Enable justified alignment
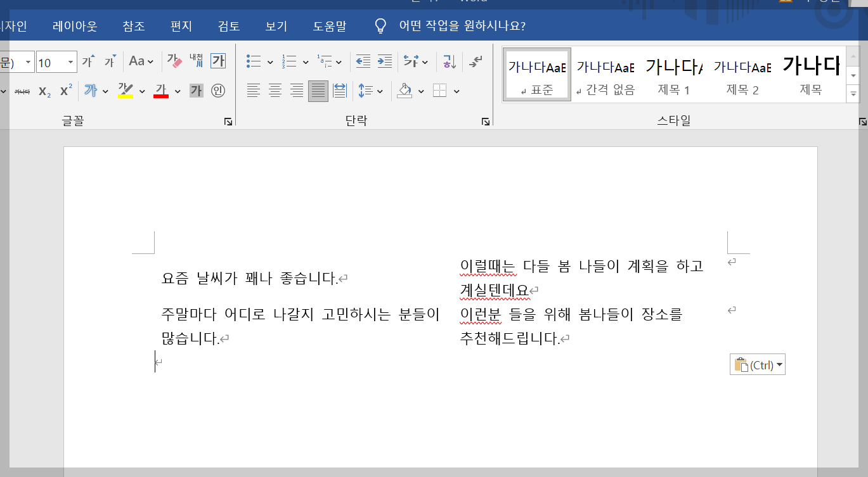 click(318, 91)
